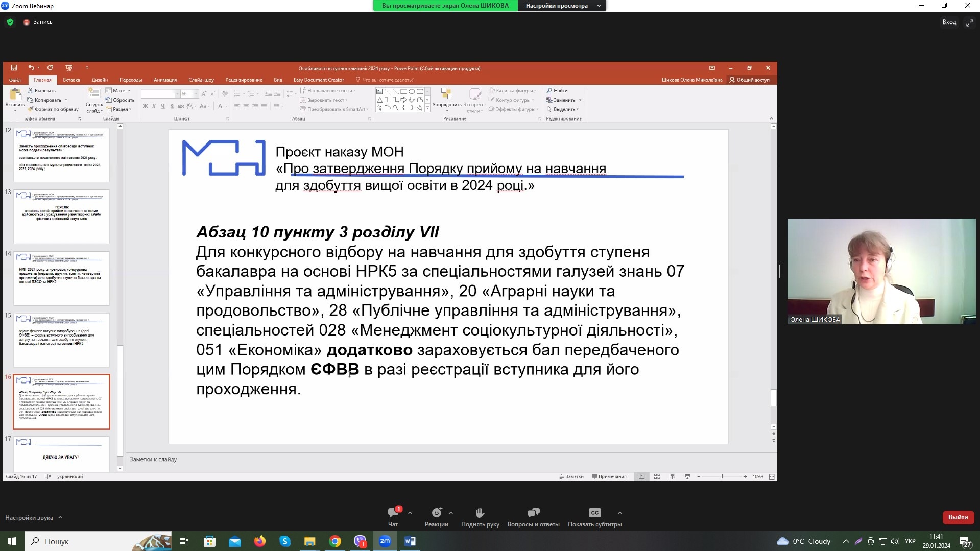Open the Раздел (Section) dropdown

click(x=118, y=109)
